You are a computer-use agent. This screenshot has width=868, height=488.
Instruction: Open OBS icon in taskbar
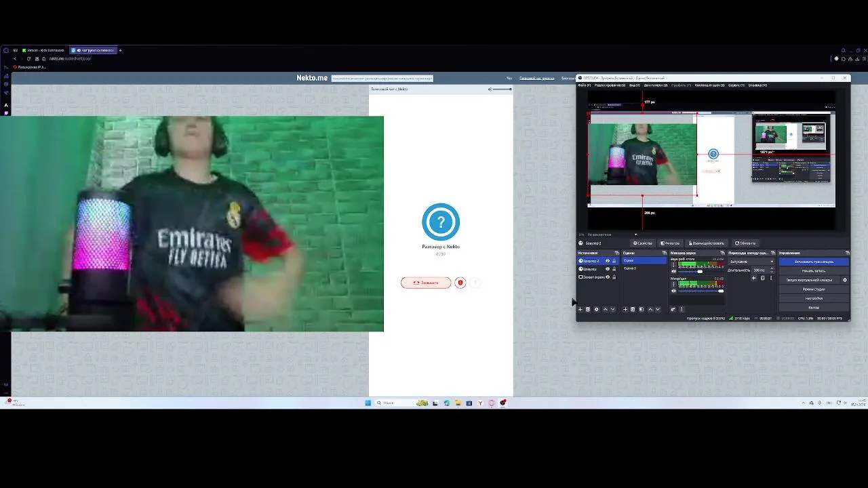pos(503,403)
